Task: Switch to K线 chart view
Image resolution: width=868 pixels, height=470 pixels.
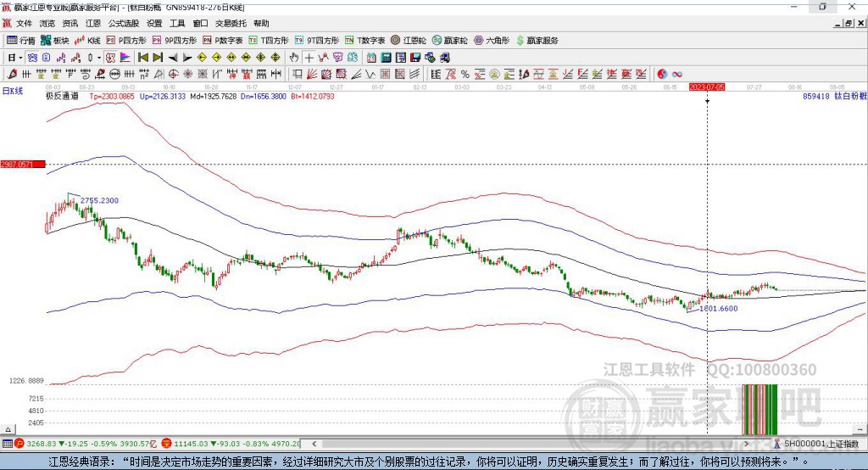Action: pos(87,41)
